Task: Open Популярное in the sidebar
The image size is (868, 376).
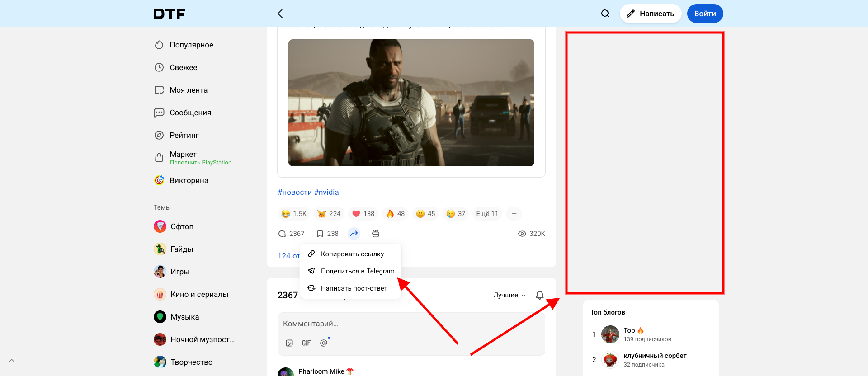Action: pyautogui.click(x=184, y=45)
